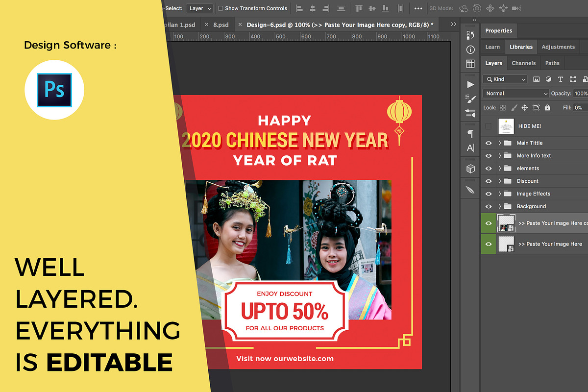Expand the Background group

click(500, 207)
